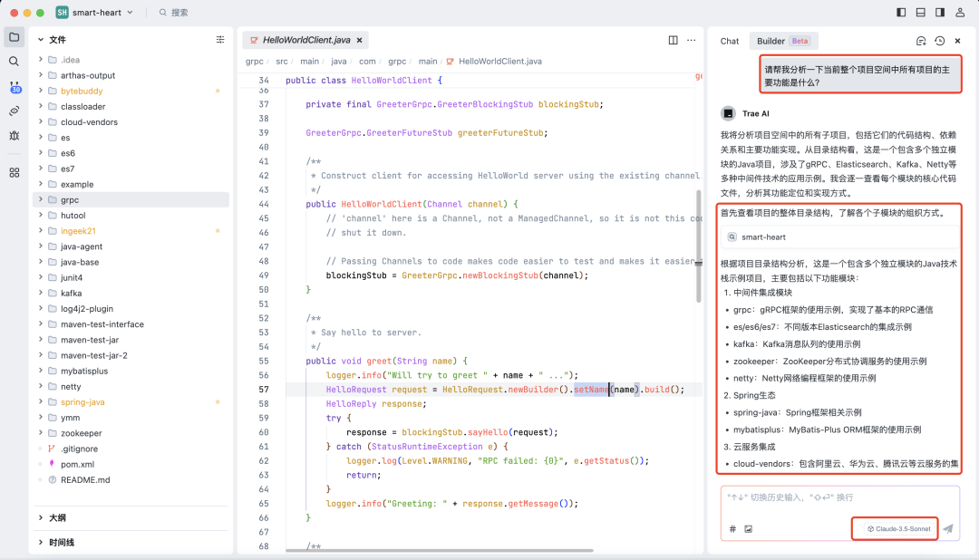
Task: Toggle the right AI panel layout icon
Action: pos(940,13)
